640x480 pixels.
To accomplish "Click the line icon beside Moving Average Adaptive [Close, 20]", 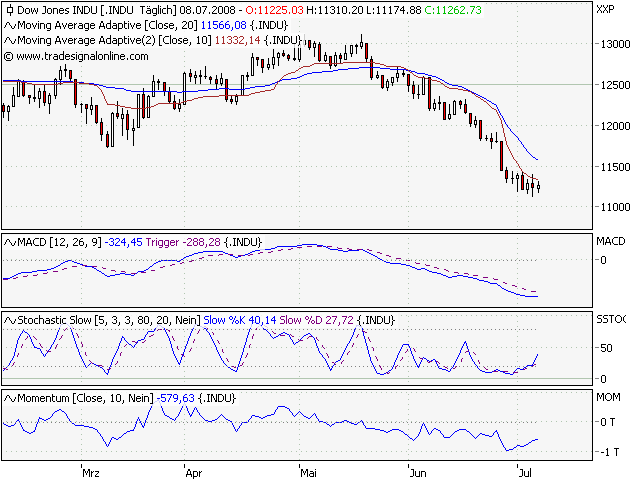I will (9, 24).
